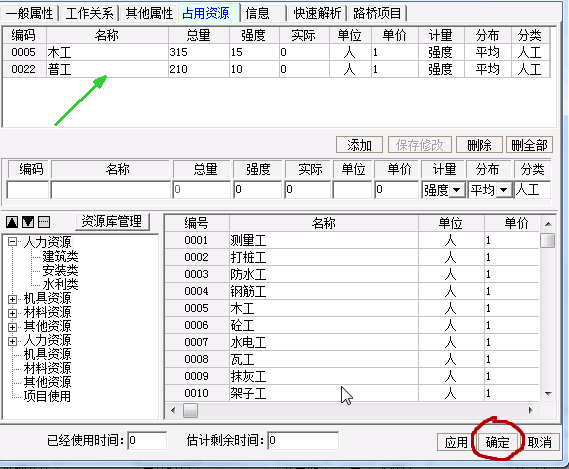Open 资源库管理 button
This screenshot has width=569, height=469.
[x=112, y=221]
